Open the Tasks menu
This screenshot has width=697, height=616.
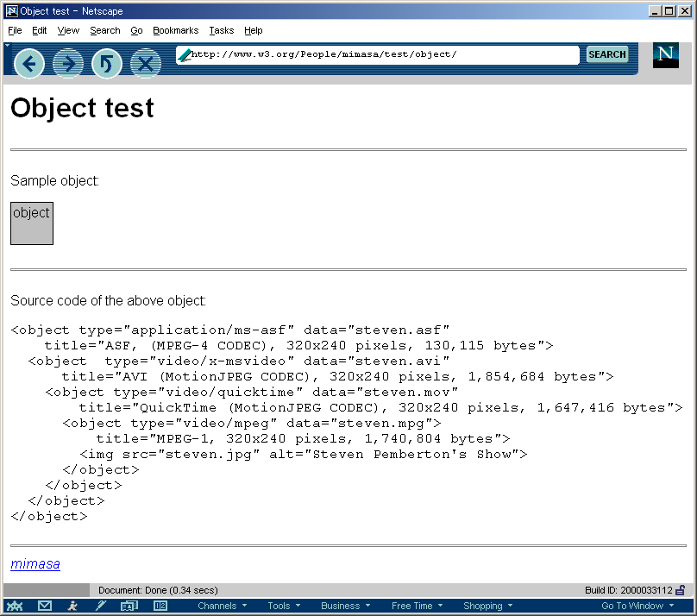[221, 30]
